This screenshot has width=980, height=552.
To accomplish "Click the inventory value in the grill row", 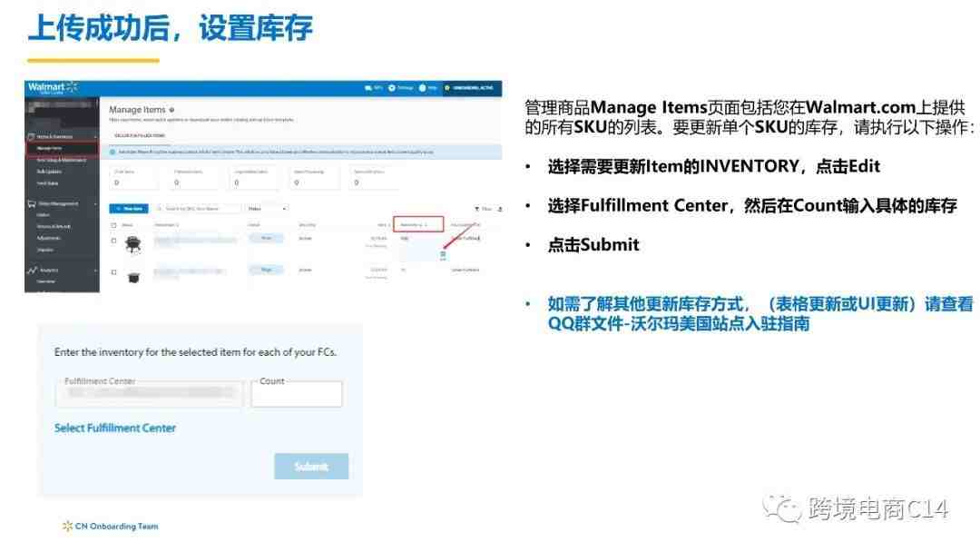I will [x=405, y=239].
